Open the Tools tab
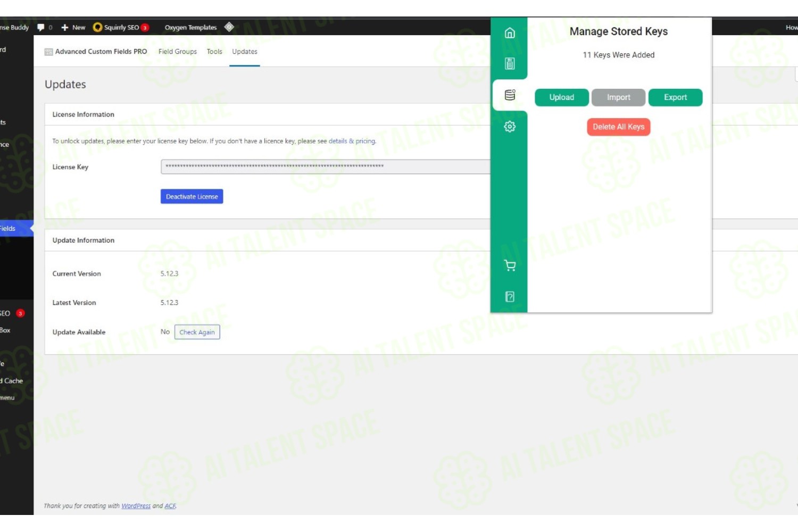 click(214, 52)
